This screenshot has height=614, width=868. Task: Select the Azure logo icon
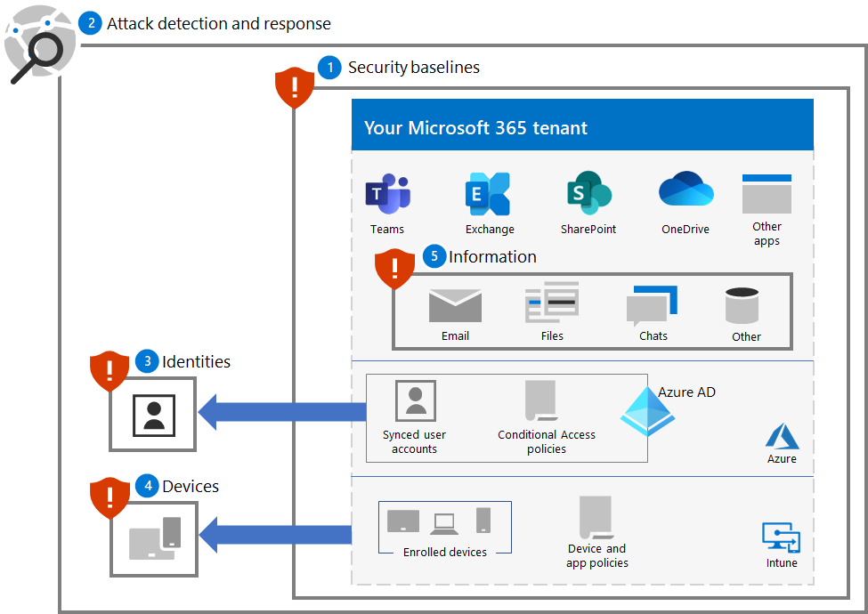[781, 437]
